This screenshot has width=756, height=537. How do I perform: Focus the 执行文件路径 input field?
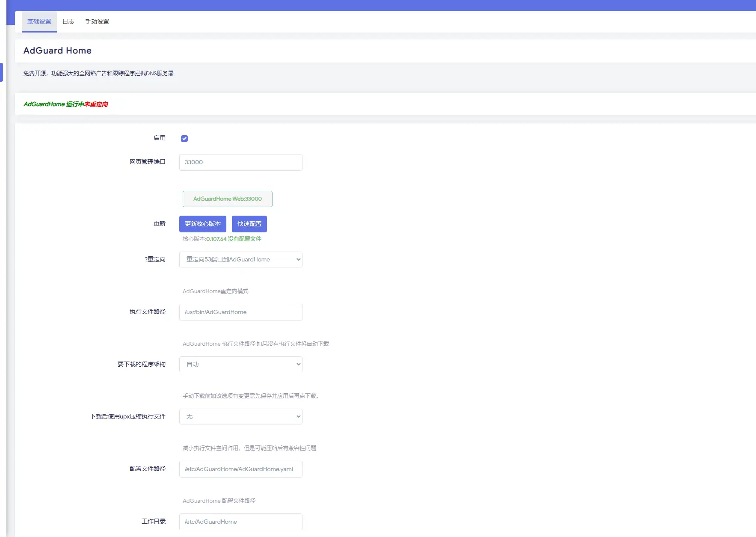tap(240, 312)
